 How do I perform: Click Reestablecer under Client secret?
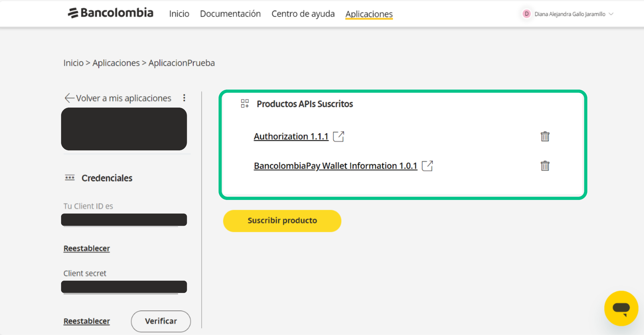click(x=87, y=321)
